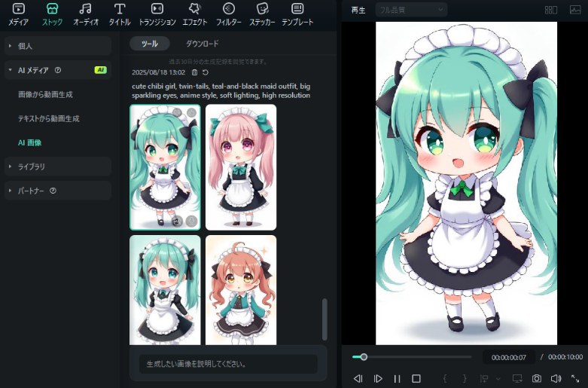Open the scope waveform icon in preview header

575,10
